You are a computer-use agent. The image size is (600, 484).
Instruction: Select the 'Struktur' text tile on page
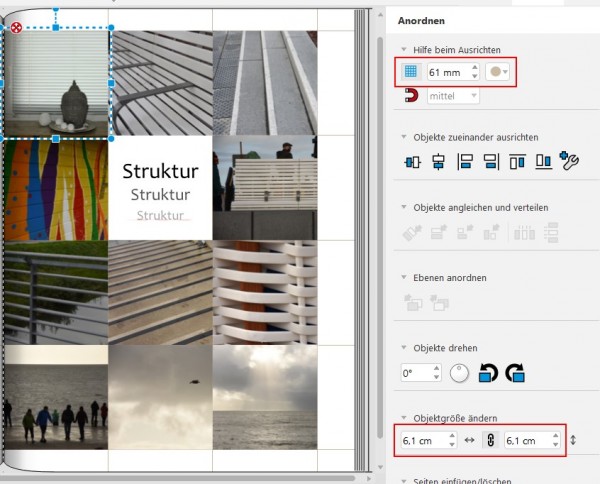(x=161, y=189)
